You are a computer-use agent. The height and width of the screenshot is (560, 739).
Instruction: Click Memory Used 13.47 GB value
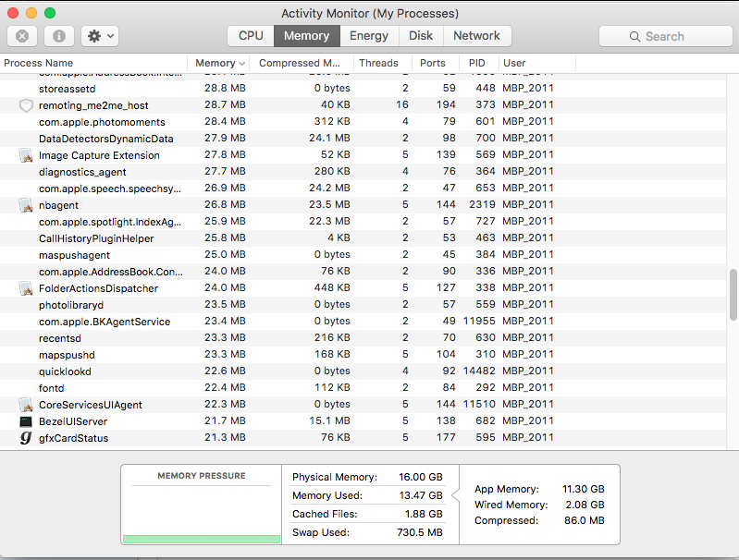pos(421,495)
